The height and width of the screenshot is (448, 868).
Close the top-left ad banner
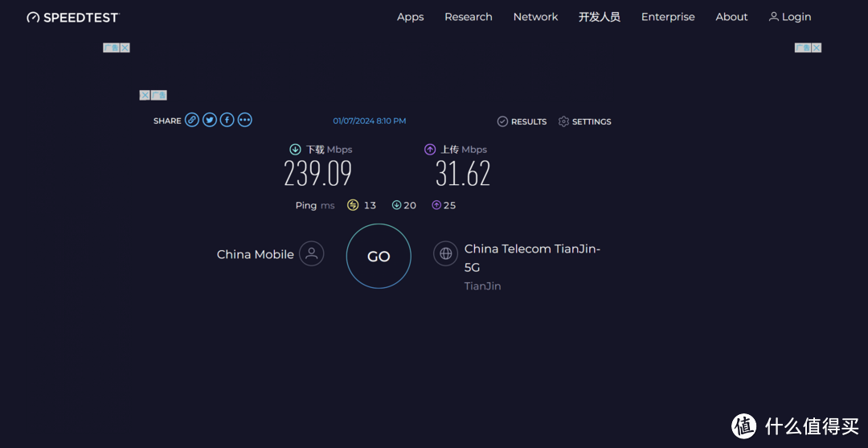tap(125, 47)
